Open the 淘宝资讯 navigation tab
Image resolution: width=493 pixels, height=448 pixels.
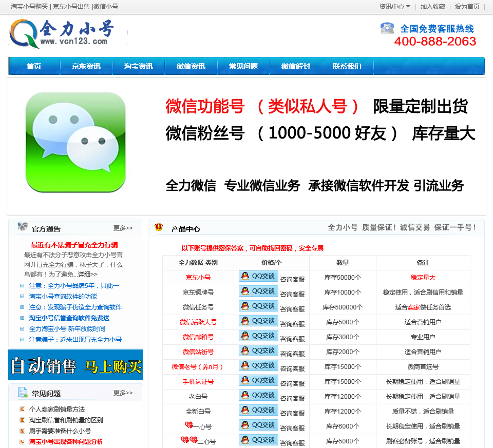tap(139, 66)
